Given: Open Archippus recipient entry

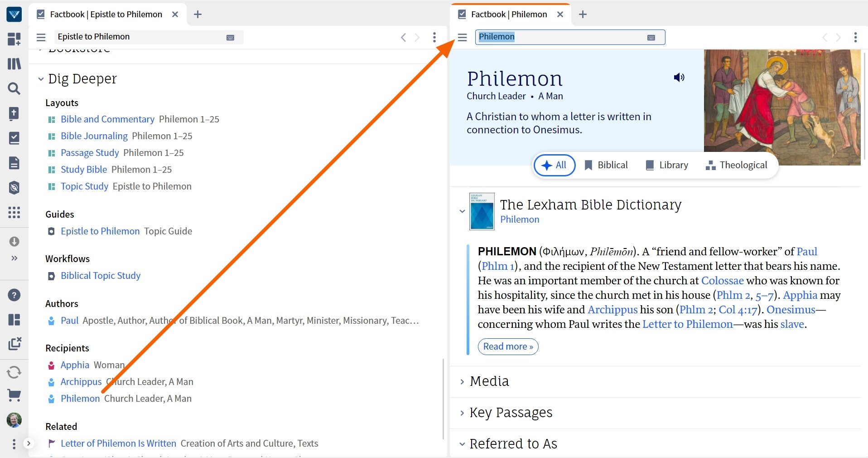Looking at the screenshot, I should coord(81,382).
